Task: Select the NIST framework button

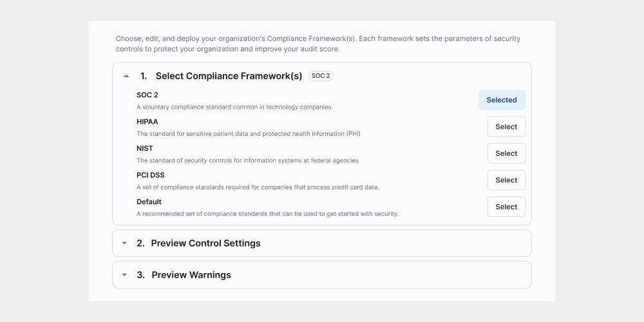Action: [506, 153]
